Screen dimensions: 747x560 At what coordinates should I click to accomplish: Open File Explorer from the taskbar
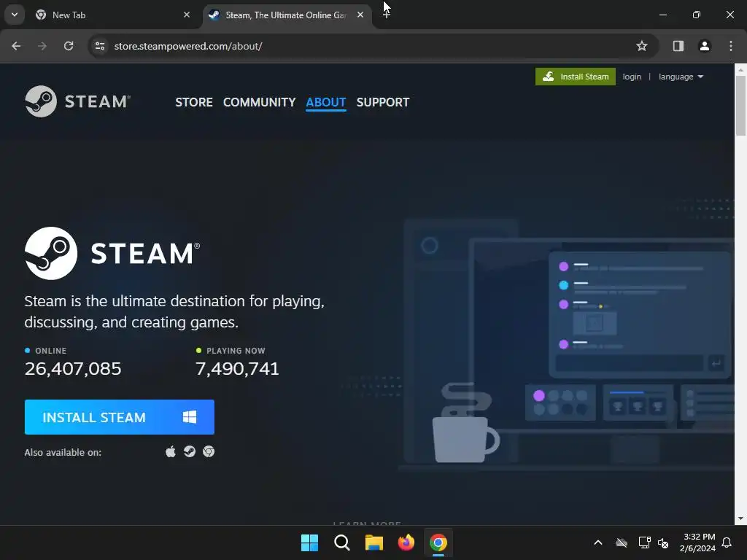[x=374, y=542]
